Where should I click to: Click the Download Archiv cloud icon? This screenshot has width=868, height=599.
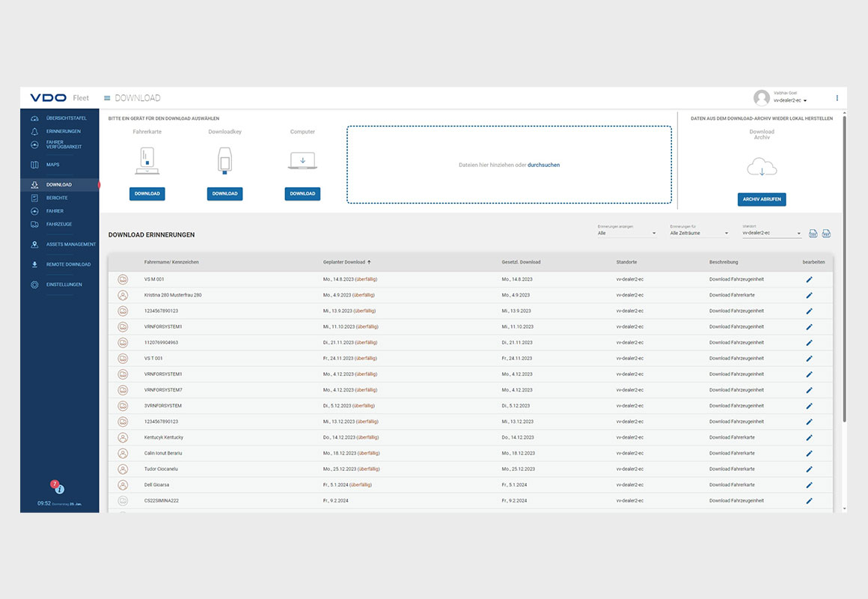click(x=761, y=168)
